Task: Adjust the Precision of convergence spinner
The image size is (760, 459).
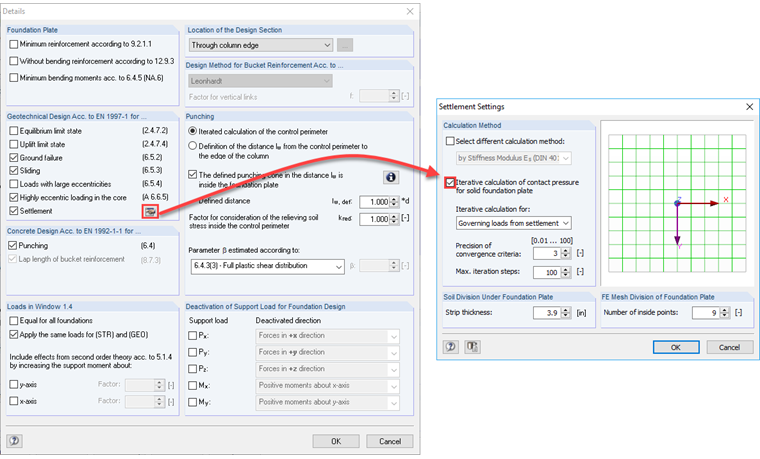Action: pos(566,253)
